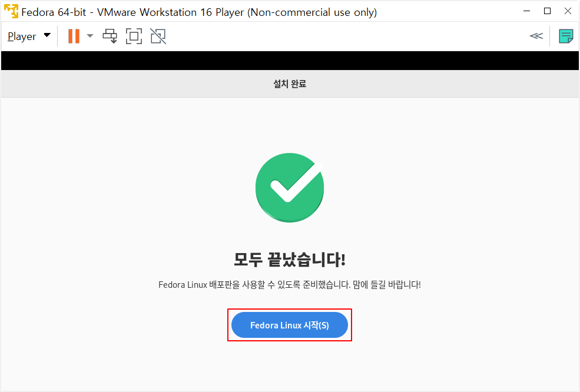Click the VMware logo in the title bar

[11, 11]
